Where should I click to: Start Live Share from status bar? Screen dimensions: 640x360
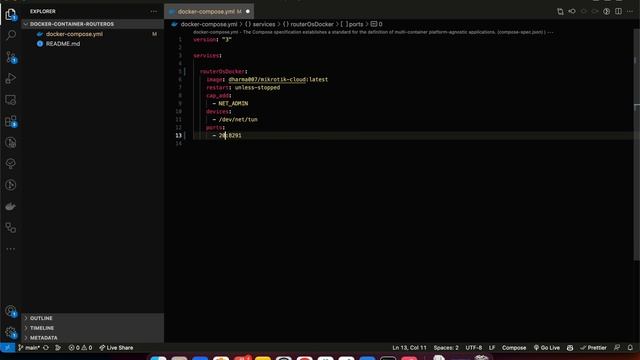[x=116, y=348]
